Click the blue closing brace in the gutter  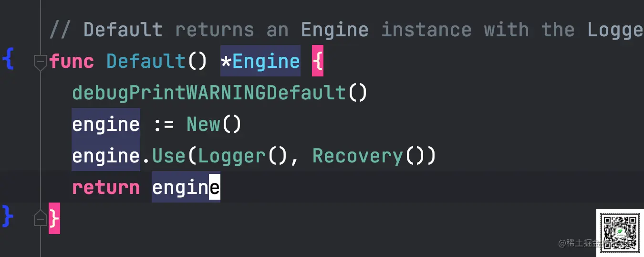click(8, 216)
